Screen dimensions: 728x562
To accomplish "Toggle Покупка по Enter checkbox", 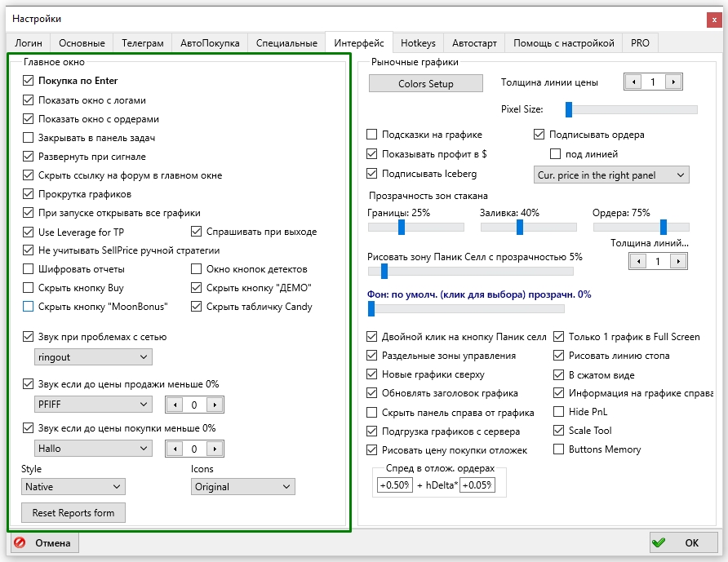I will [29, 80].
